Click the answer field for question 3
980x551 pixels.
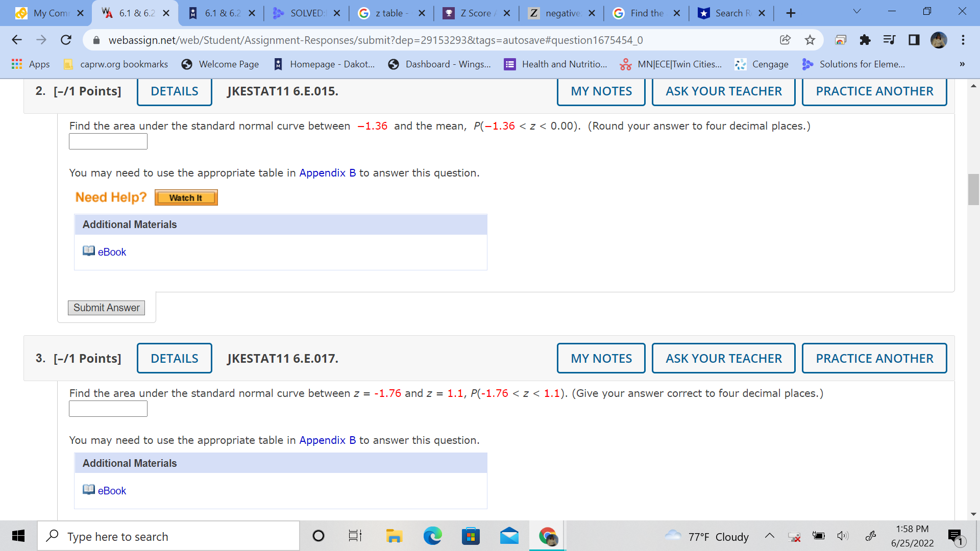(x=108, y=409)
